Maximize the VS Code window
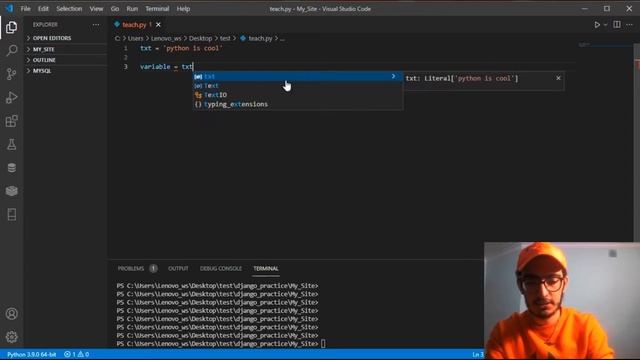Viewport: 640px width, 360px height. 607,8
